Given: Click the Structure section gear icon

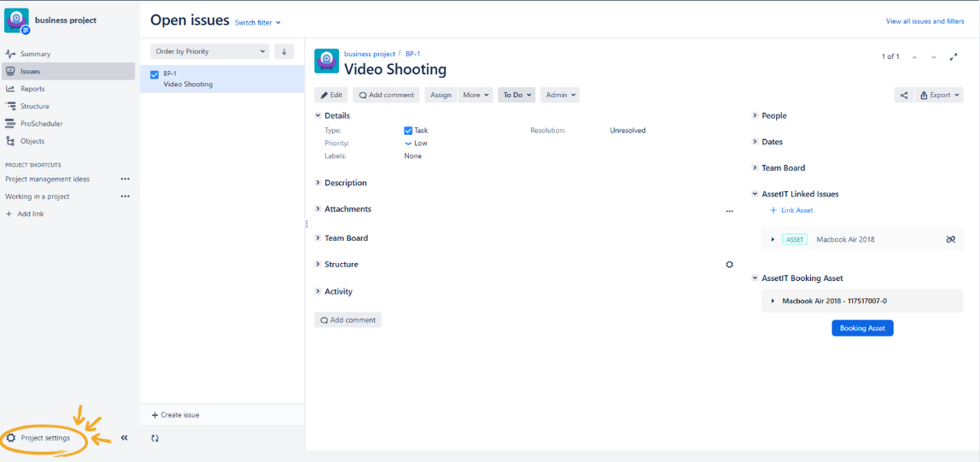Looking at the screenshot, I should [729, 265].
